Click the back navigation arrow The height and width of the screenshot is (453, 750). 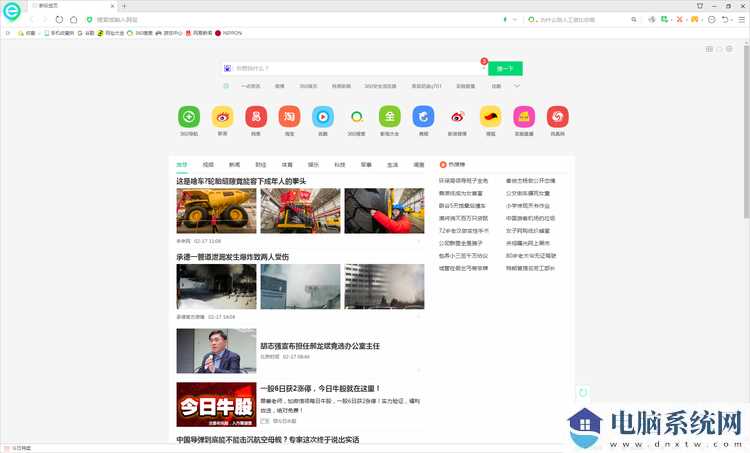[32, 20]
